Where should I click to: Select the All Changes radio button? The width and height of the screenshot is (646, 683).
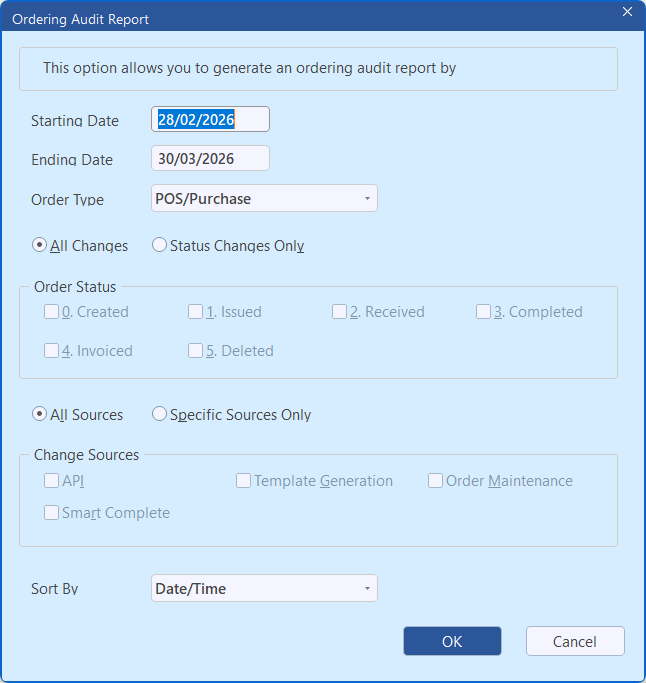[40, 246]
